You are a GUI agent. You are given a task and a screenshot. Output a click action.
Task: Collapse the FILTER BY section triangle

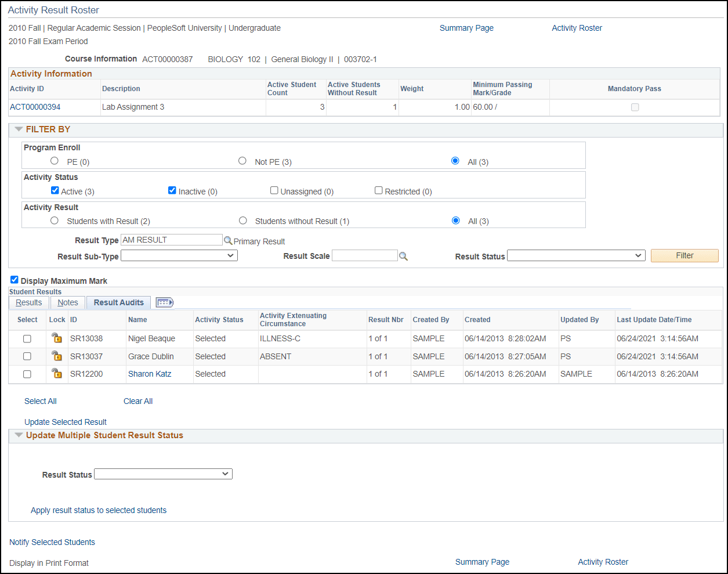(x=19, y=129)
